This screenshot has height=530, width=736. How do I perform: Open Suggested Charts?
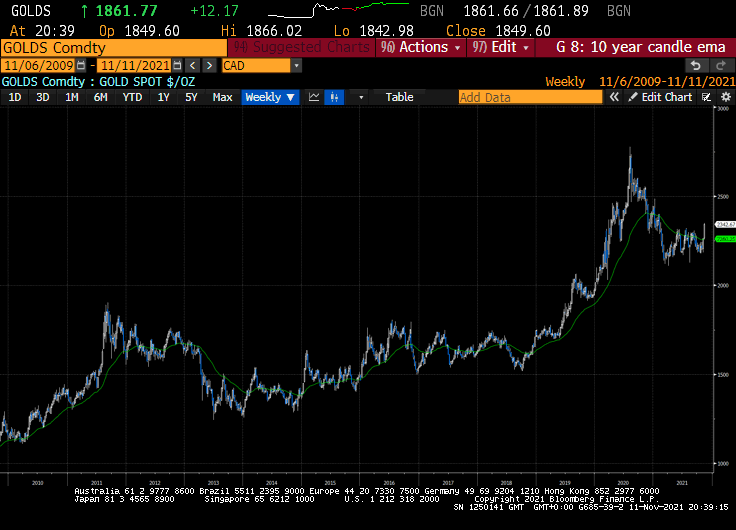[302, 47]
